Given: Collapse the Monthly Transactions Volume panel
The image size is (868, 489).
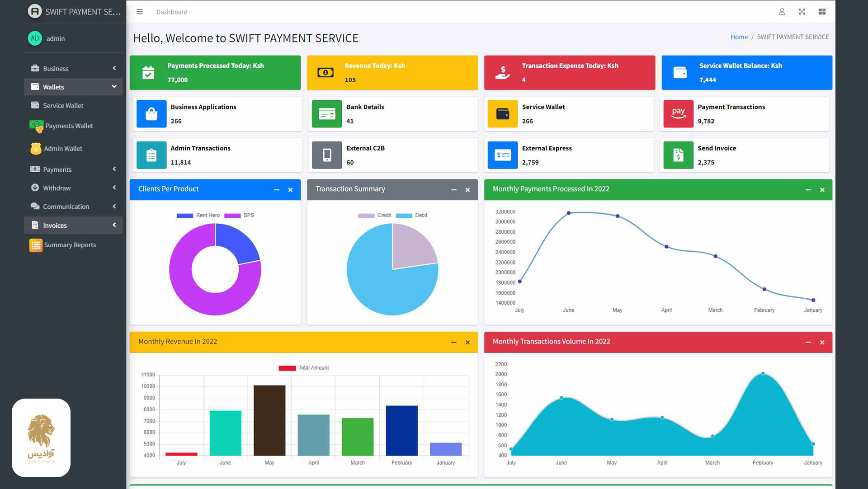Looking at the screenshot, I should pyautogui.click(x=808, y=343).
